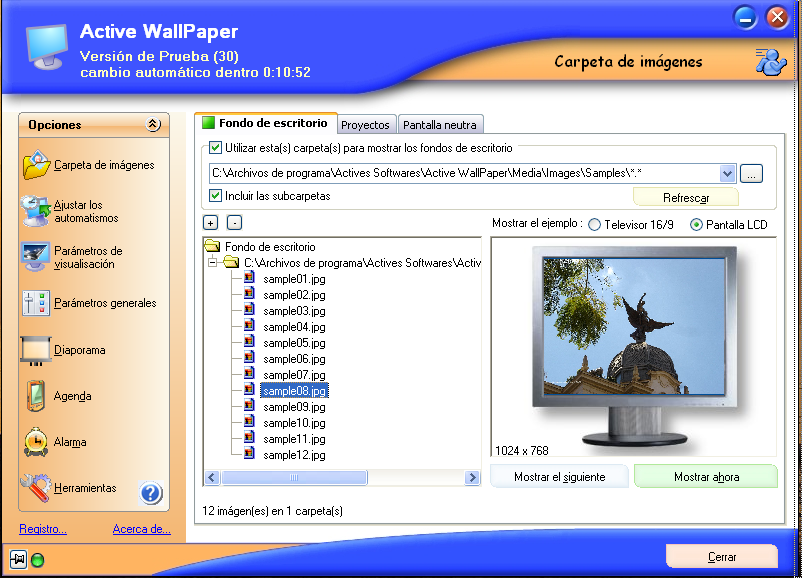The width and height of the screenshot is (802, 578).
Task: Select the highlighted sample08.jpg file
Action: pos(294,391)
